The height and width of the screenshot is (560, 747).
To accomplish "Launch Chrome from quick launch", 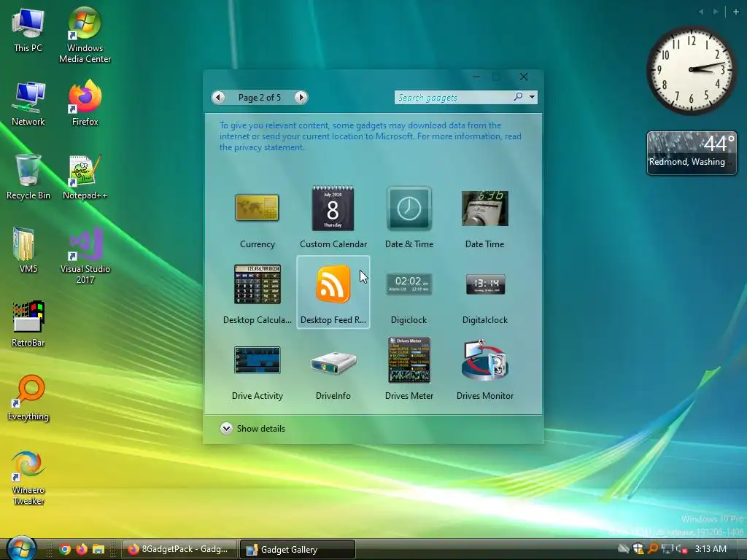I will click(x=65, y=549).
